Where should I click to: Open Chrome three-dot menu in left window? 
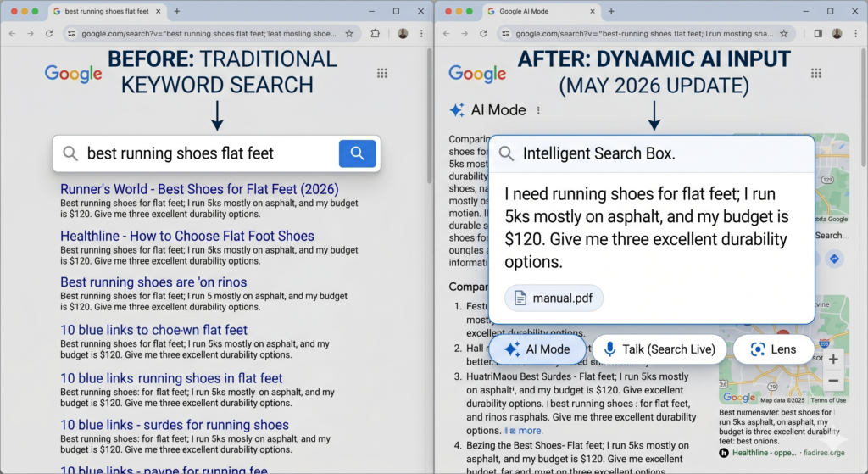(x=421, y=34)
